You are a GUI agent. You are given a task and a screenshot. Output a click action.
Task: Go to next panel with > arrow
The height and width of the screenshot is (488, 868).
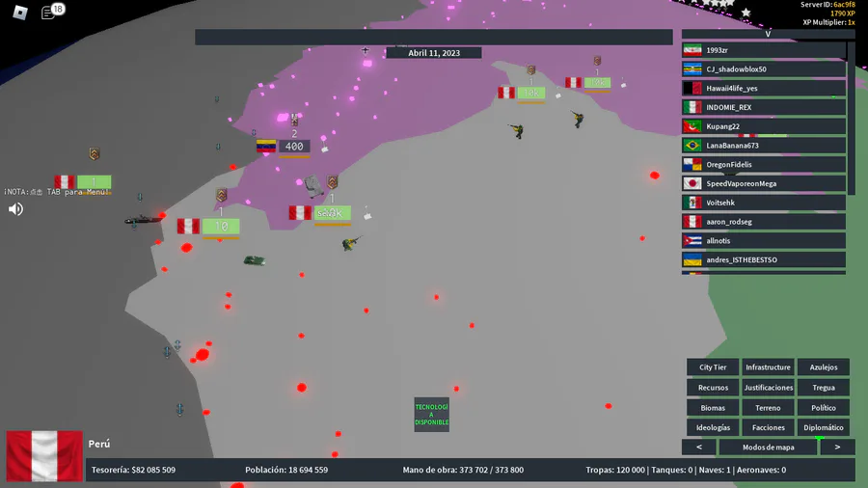[837, 447]
